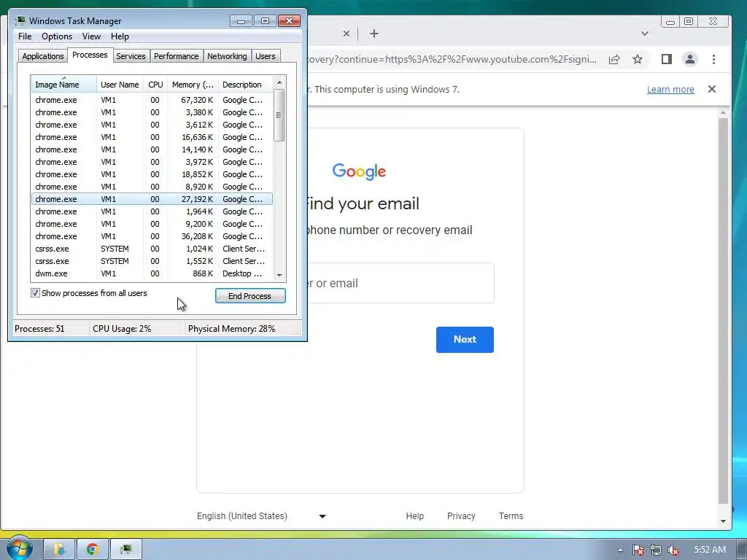Click Chrome page scrollbar down arrow
This screenshot has width=747, height=560.
723,521
